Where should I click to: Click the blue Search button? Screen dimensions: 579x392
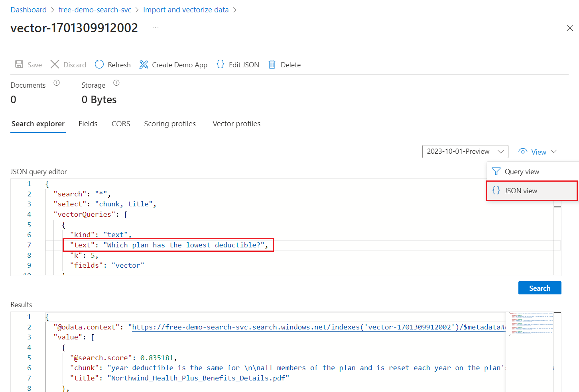tap(540, 288)
